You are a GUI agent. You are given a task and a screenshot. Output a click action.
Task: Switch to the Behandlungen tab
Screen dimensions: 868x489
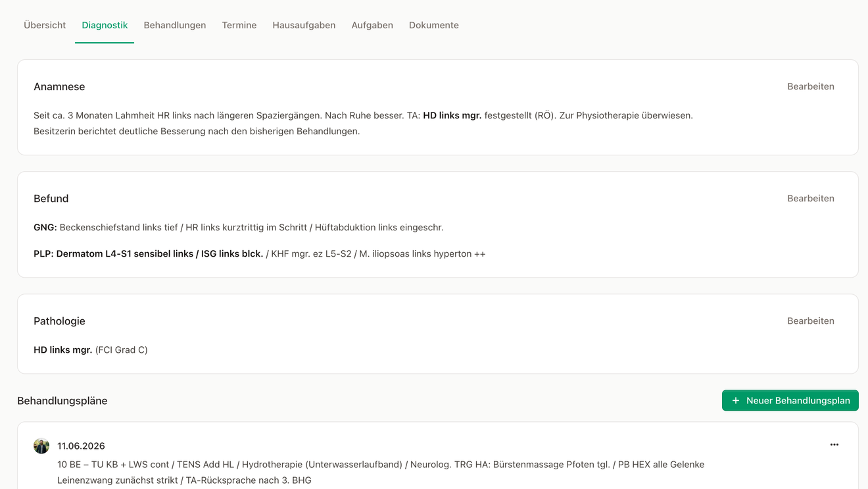[x=175, y=25]
